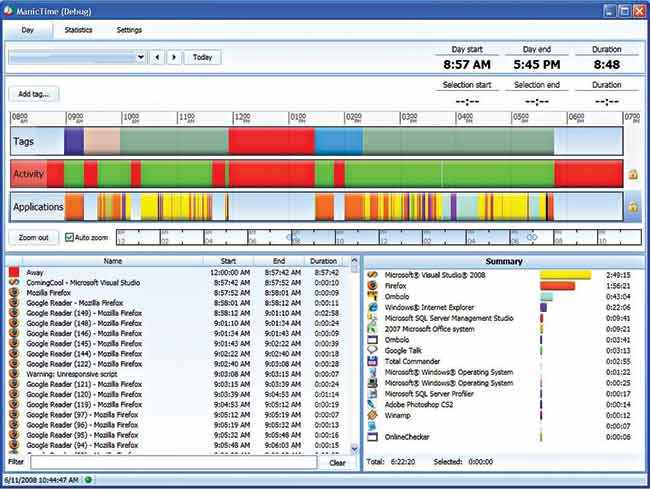Click the Away red icon in the list
650x489 pixels.
(14, 272)
